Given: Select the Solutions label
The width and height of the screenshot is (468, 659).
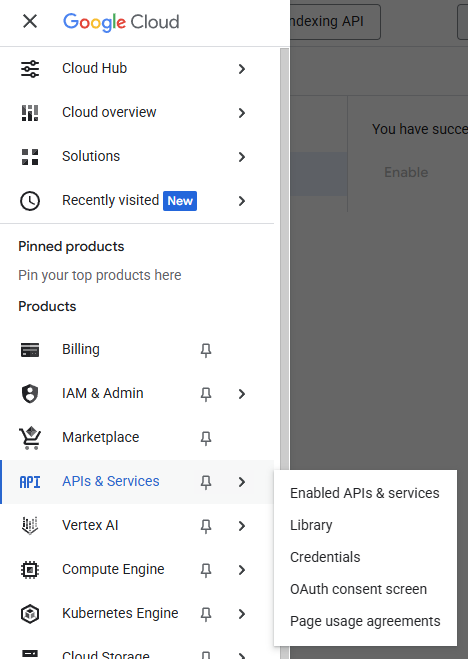Looking at the screenshot, I should (91, 156).
